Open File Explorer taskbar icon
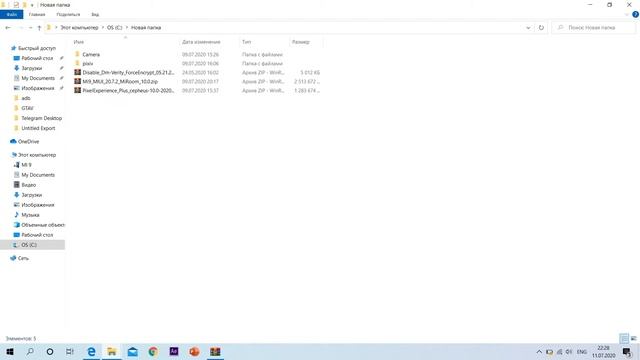 point(112,351)
